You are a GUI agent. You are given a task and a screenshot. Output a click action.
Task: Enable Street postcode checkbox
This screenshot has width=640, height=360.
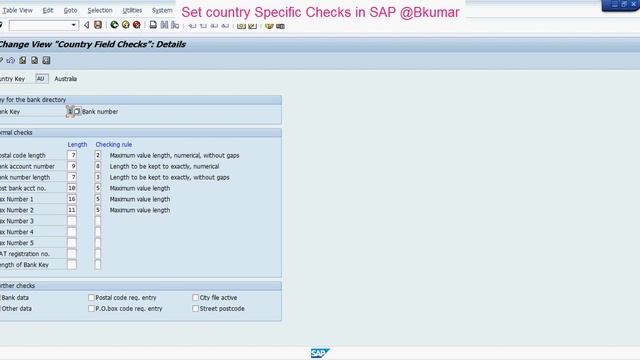tap(196, 309)
